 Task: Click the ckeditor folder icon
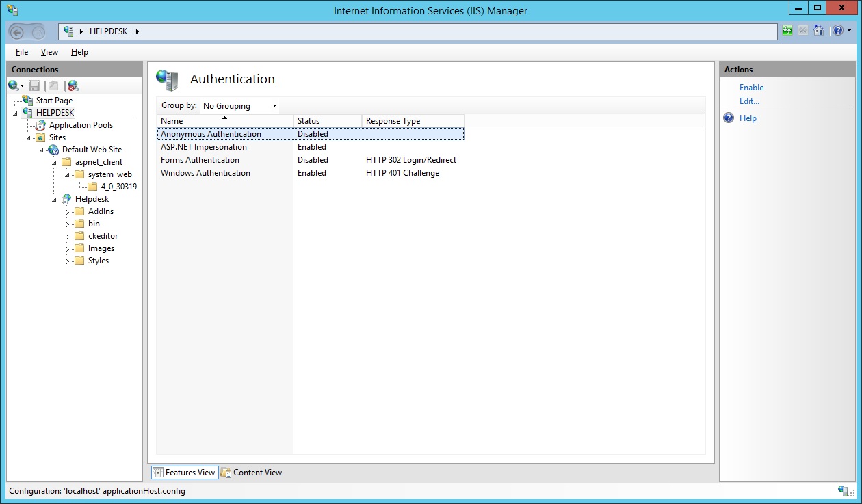(79, 236)
